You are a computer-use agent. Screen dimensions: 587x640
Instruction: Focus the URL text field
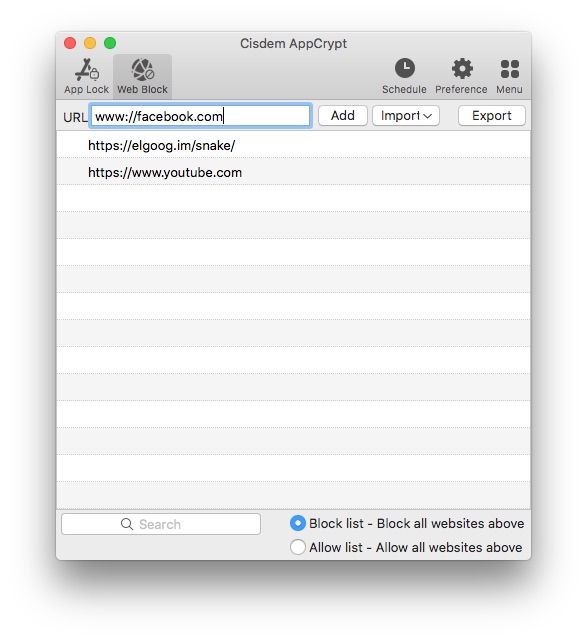201,116
